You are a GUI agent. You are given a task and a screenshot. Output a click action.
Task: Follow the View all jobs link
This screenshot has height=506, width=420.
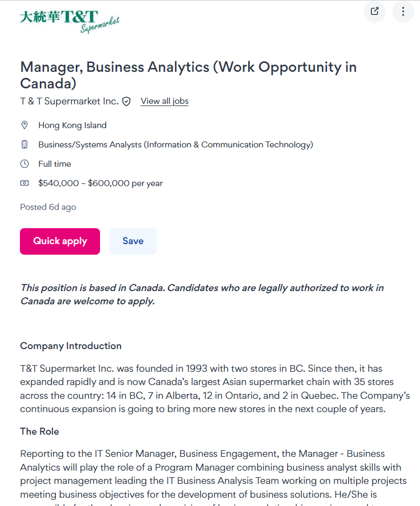pos(165,101)
